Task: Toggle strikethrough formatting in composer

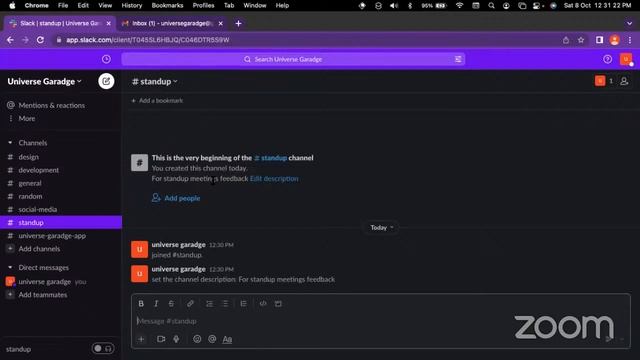Action: [x=171, y=304]
